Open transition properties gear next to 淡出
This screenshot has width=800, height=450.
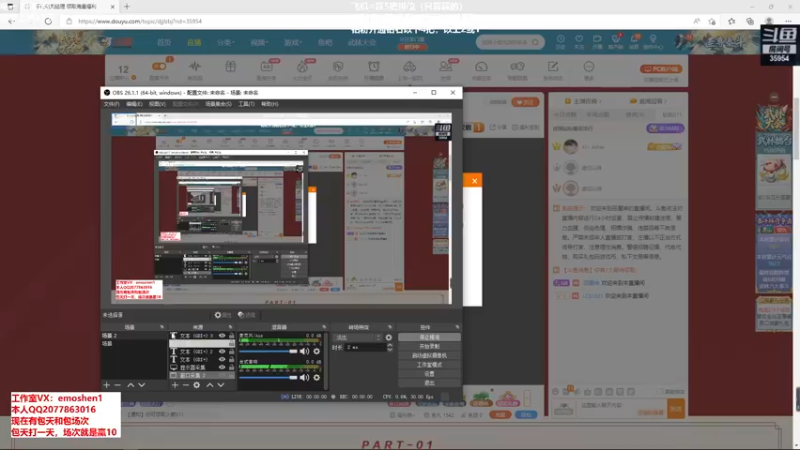coord(389,337)
